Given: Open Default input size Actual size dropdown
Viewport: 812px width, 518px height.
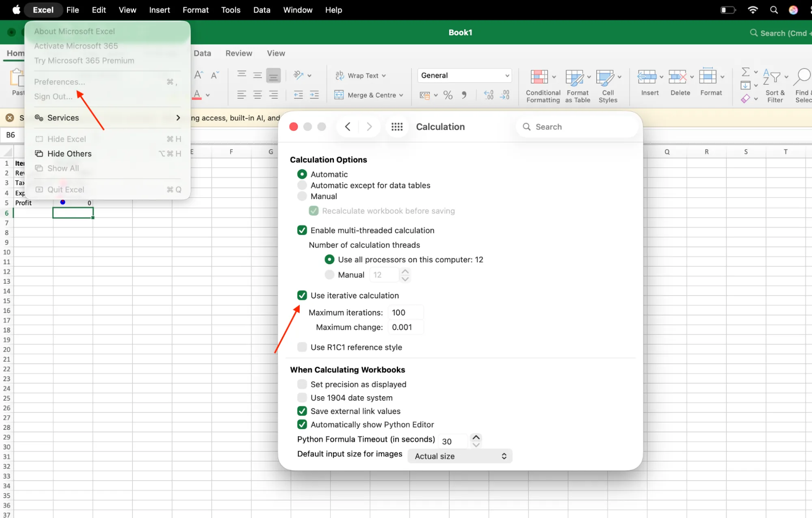Looking at the screenshot, I should 460,456.
